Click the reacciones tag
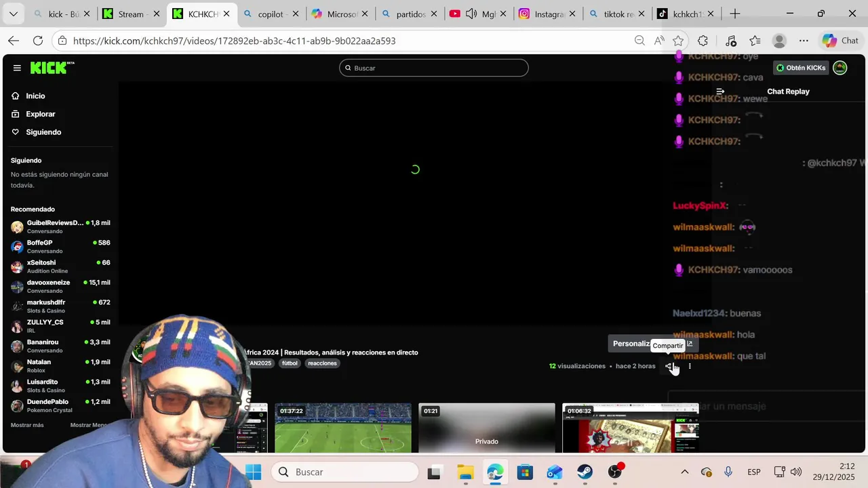 (322, 363)
